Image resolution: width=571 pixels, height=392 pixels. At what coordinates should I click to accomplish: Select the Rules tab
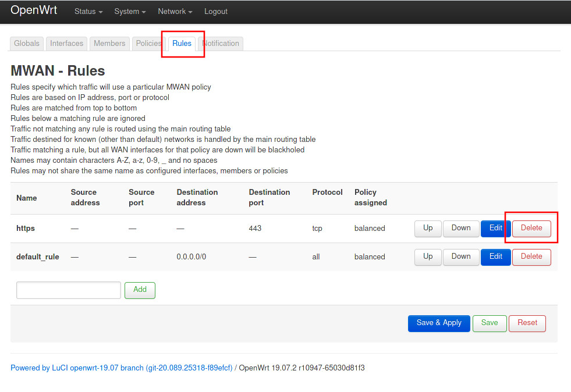pos(182,43)
